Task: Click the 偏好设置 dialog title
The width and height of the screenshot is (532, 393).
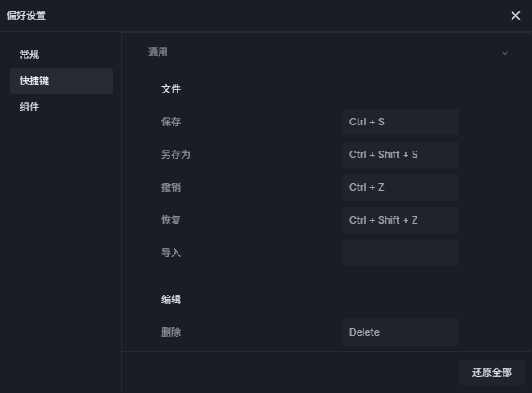Action: pos(26,16)
